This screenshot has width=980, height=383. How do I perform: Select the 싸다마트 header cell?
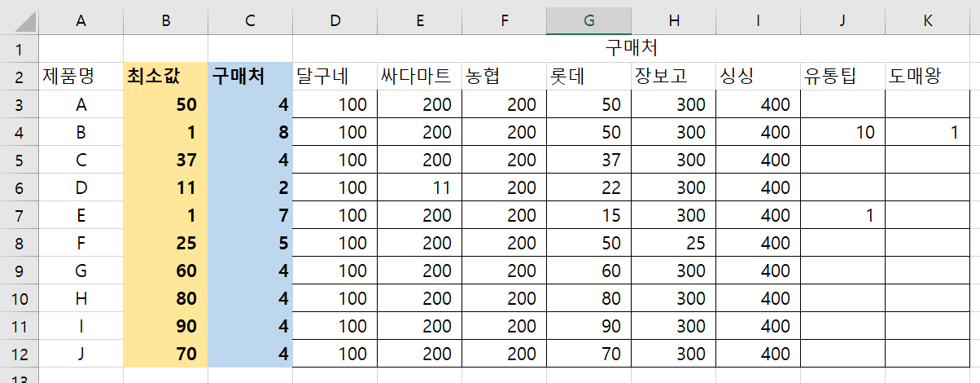(419, 77)
